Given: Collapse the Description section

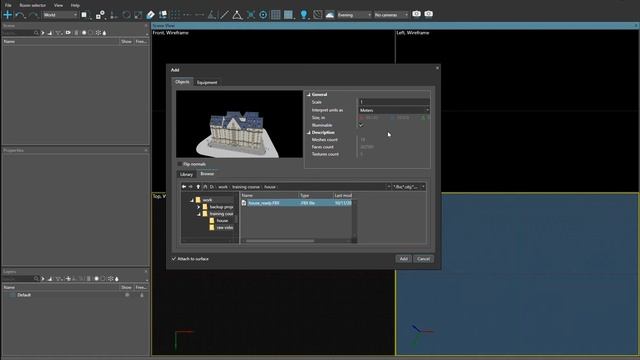Looking at the screenshot, I should tap(309, 133).
